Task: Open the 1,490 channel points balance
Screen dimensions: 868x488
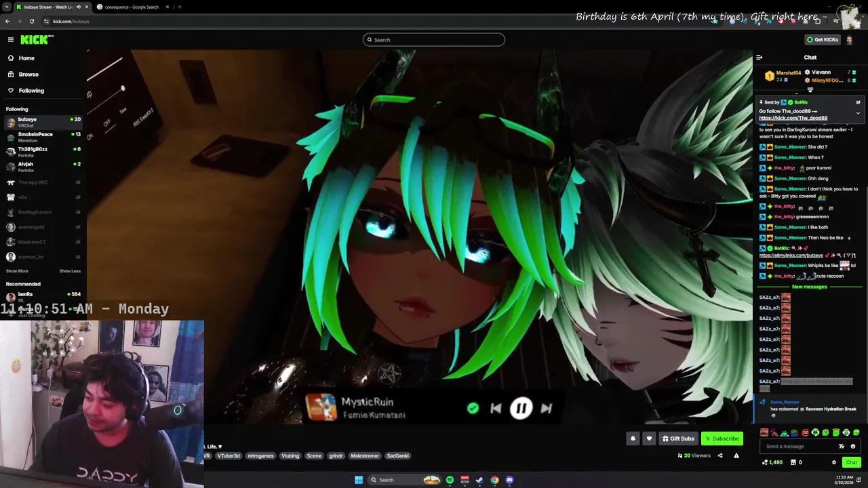Action: click(772, 462)
